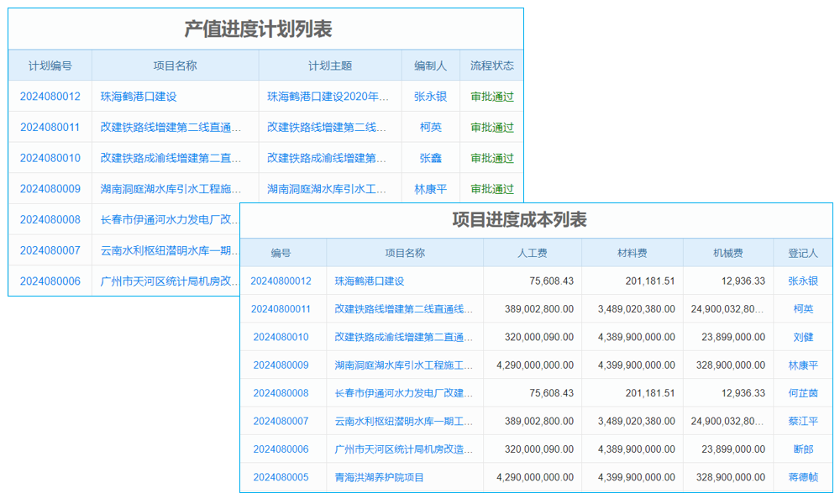Select registrant 蒋德帧 in cost list
840x504 pixels.
point(802,477)
